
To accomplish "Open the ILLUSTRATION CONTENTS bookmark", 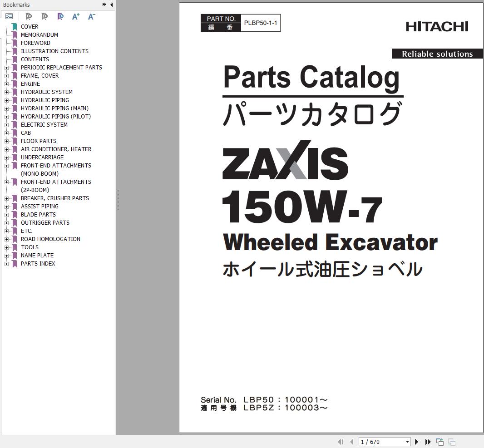I will coord(54,51).
